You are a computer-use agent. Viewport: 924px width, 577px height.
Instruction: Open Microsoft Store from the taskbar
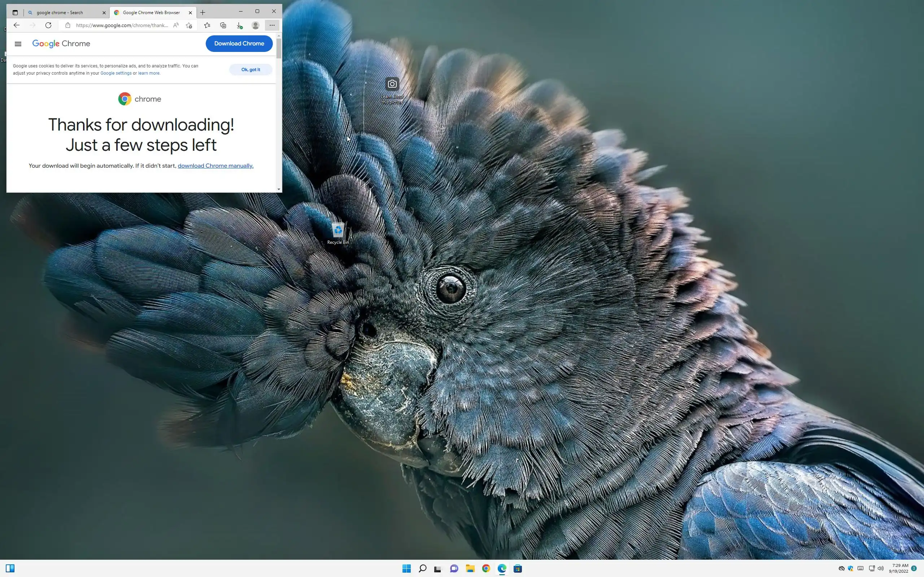click(x=518, y=569)
